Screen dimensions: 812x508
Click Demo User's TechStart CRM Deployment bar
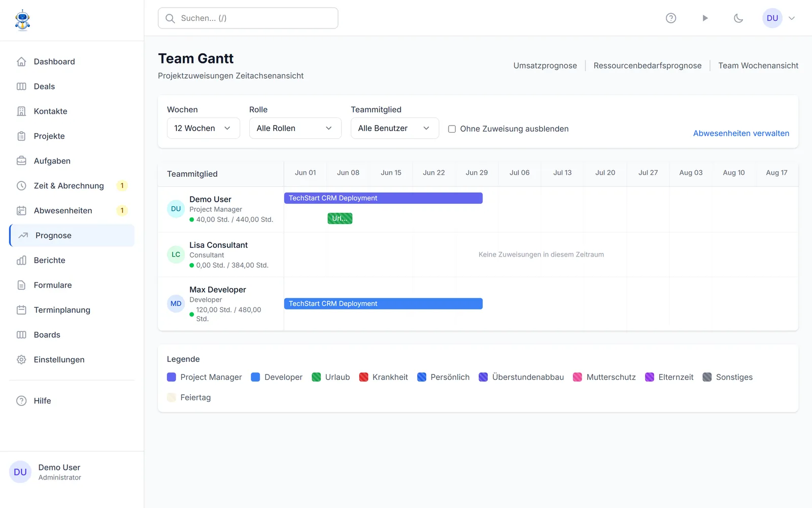click(383, 198)
